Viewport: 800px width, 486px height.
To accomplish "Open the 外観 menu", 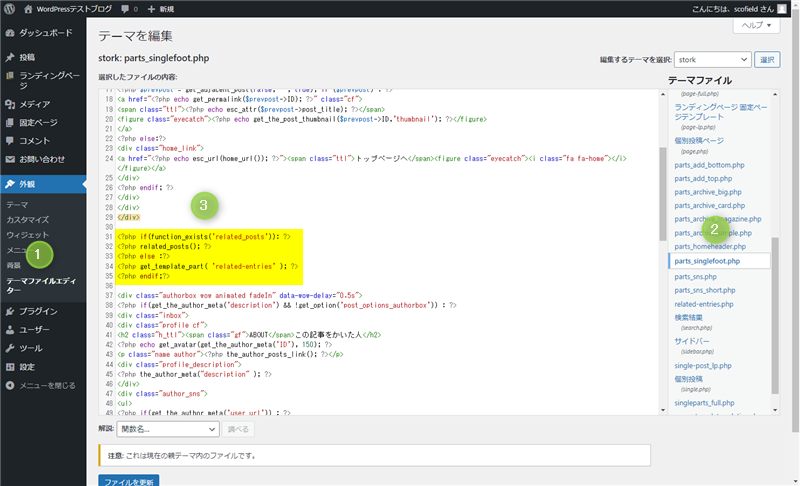I will click(43, 184).
